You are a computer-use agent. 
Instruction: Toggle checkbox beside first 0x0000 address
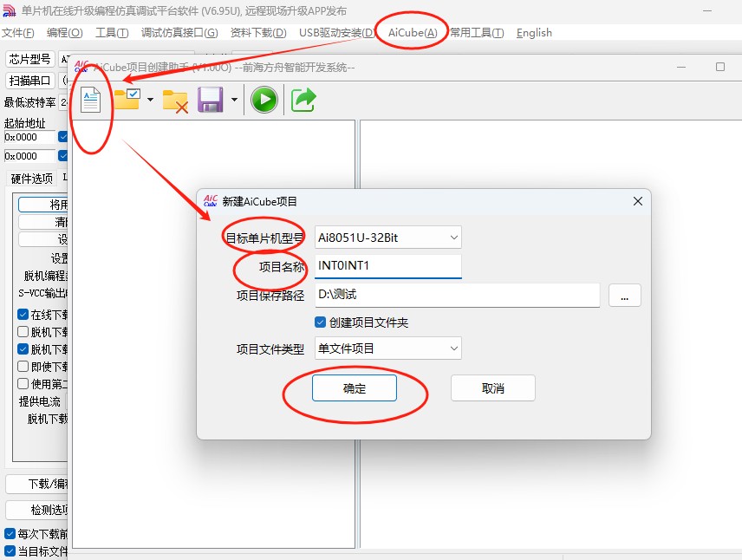click(x=63, y=137)
